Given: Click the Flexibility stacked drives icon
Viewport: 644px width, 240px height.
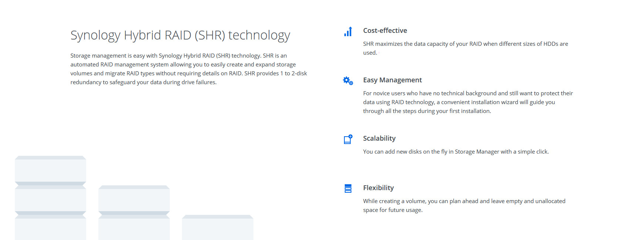Looking at the screenshot, I should [x=348, y=189].
